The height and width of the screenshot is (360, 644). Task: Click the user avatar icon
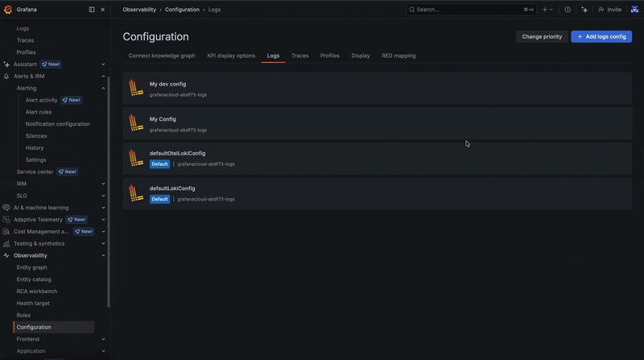point(634,10)
